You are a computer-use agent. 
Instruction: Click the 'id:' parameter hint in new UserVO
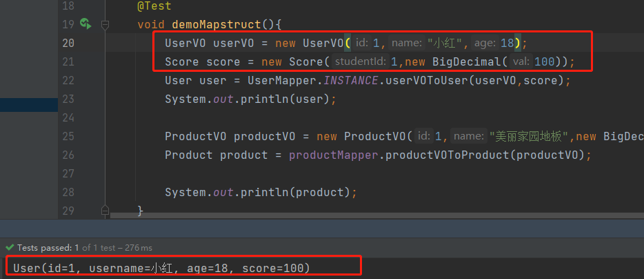click(x=362, y=43)
